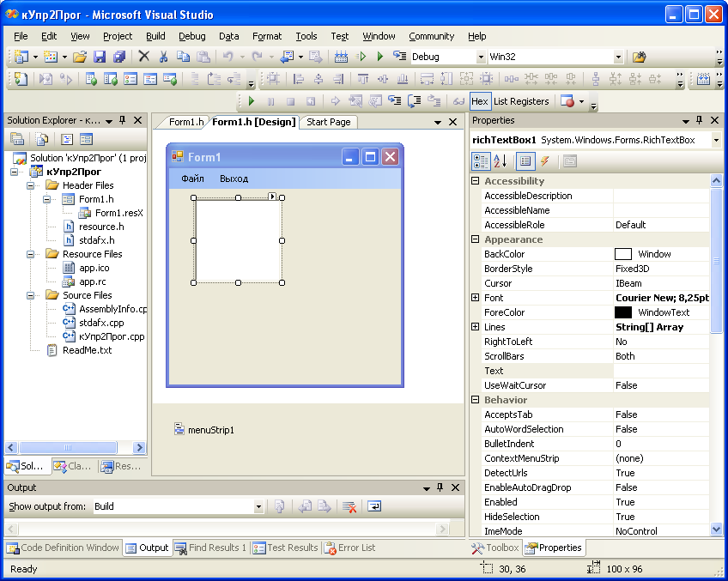Click the Solution Explorer properties icon
728x581 pixels.
(17, 139)
